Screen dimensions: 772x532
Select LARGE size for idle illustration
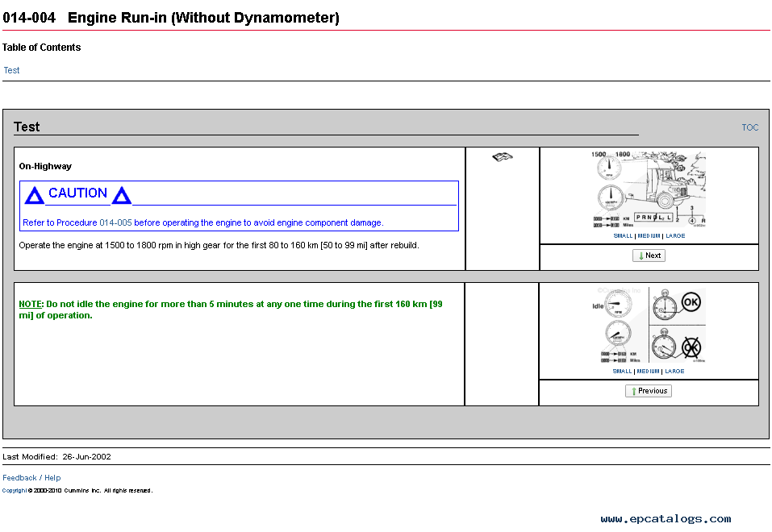tap(674, 371)
